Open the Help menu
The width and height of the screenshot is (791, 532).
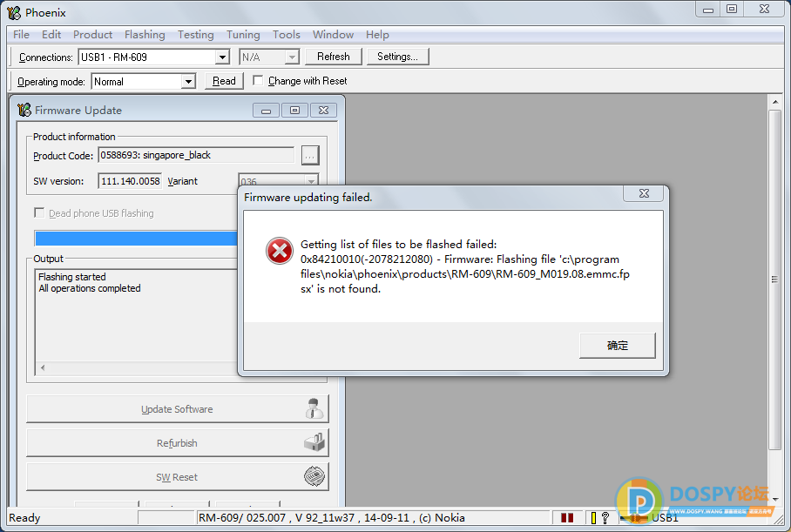pos(377,34)
